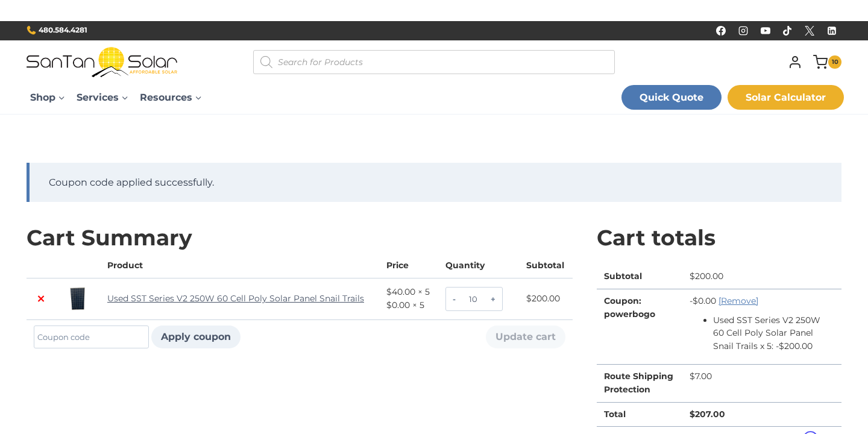Open Used SST Series V2 250W product link
The image size is (868, 434).
click(236, 298)
